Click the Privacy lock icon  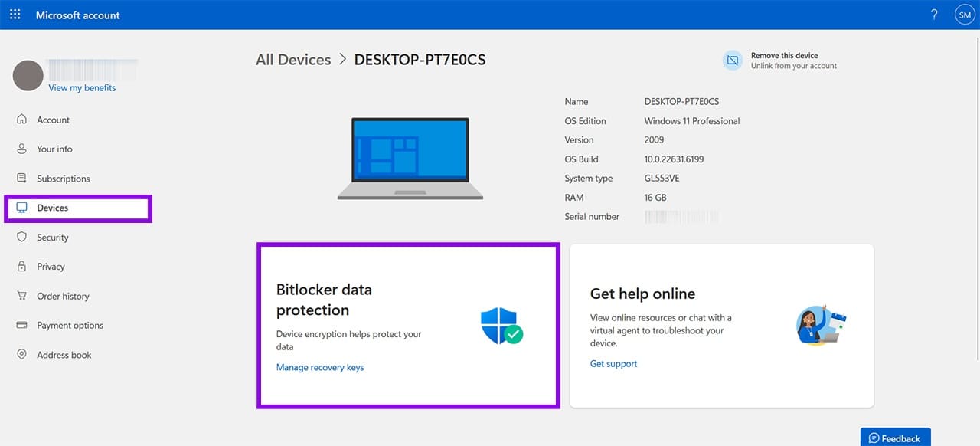coord(21,267)
